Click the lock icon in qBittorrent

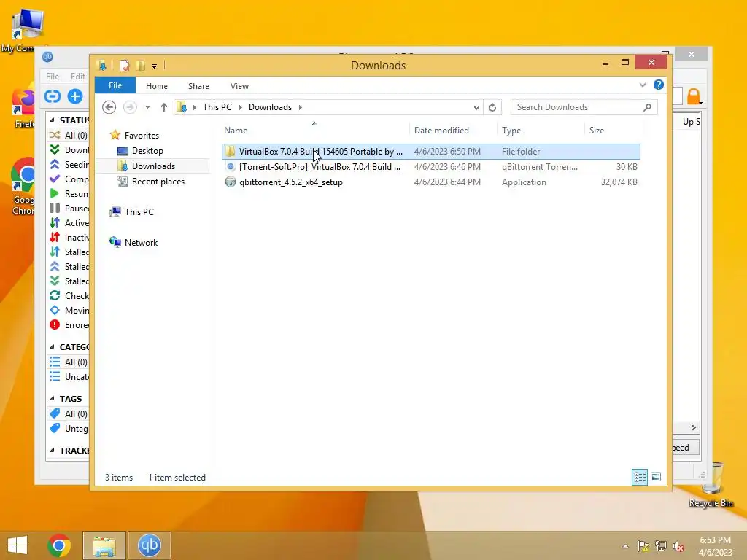694,96
